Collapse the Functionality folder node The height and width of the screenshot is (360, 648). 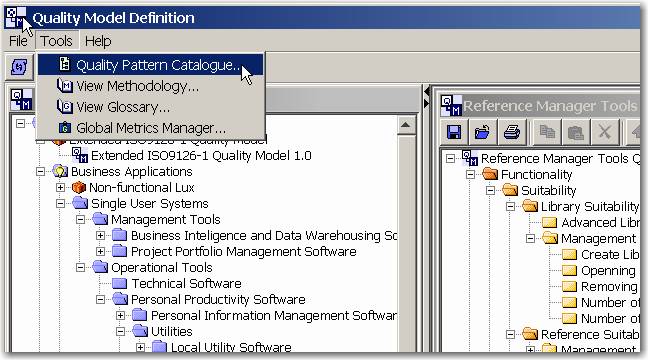470,174
